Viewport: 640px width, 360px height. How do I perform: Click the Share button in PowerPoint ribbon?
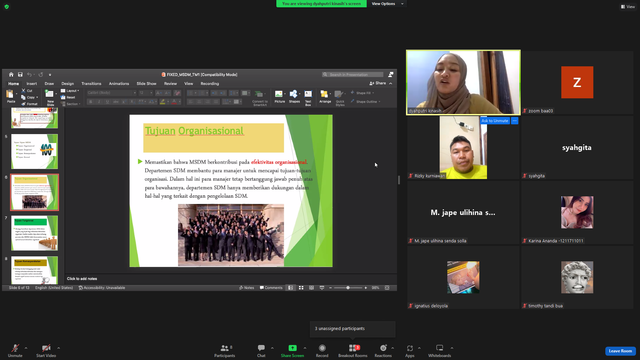point(378,83)
